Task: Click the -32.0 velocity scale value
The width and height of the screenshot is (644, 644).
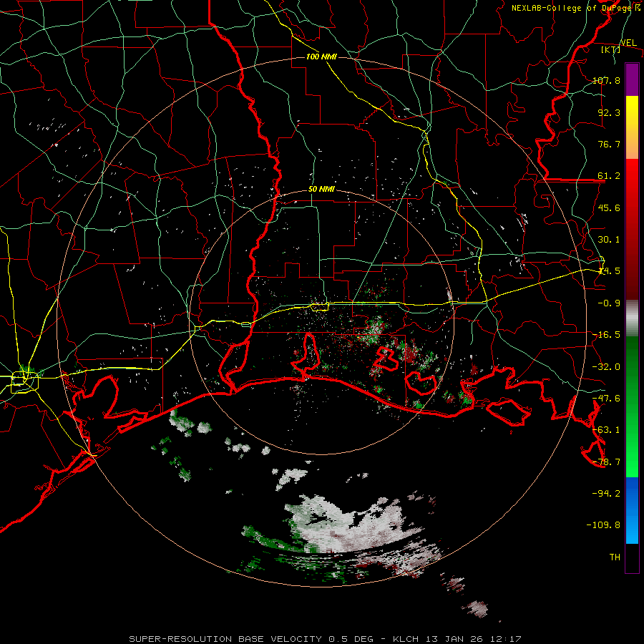Action: tap(606, 367)
